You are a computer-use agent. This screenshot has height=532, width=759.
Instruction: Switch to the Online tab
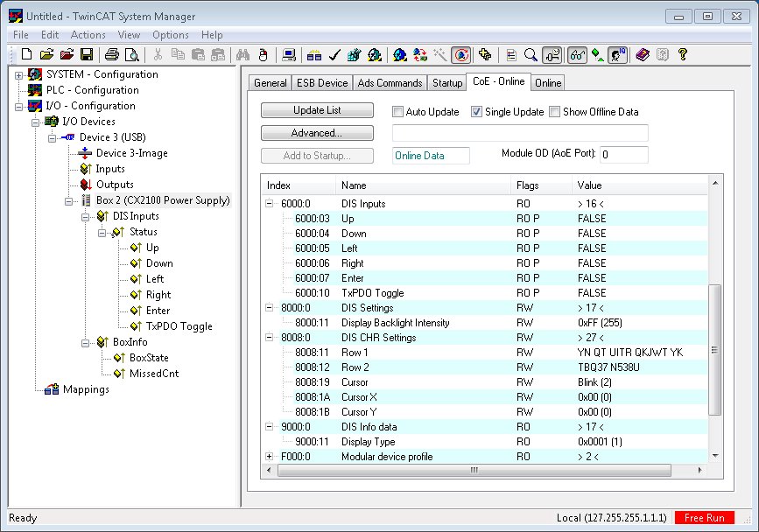click(548, 83)
